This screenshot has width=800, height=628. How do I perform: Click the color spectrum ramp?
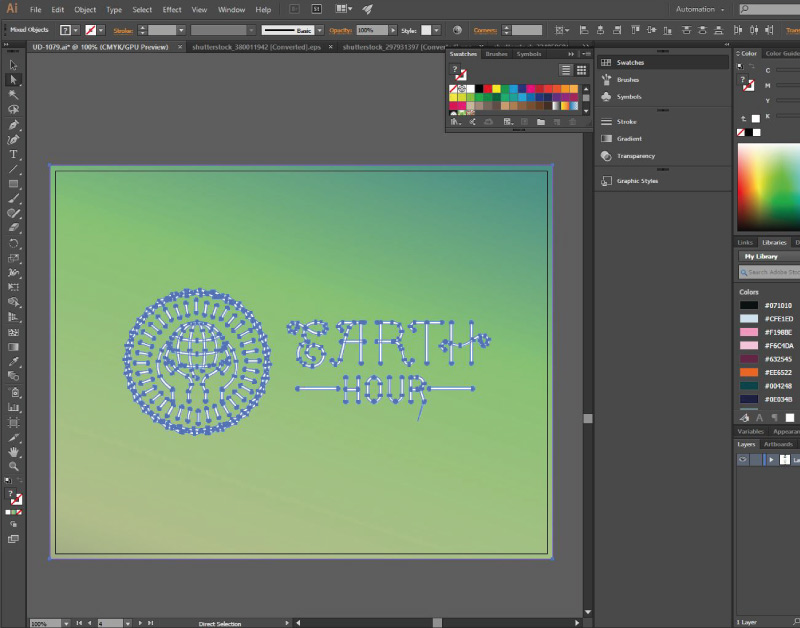pos(768,187)
